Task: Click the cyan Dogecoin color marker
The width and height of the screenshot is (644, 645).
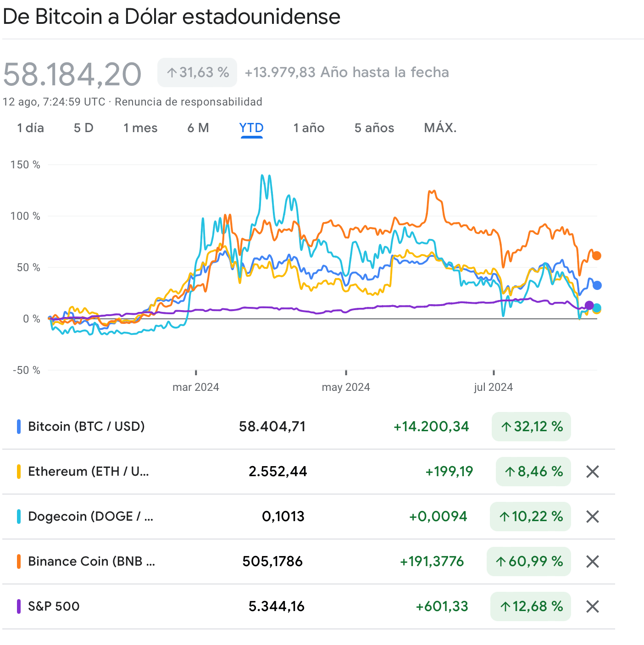Action: (19, 517)
